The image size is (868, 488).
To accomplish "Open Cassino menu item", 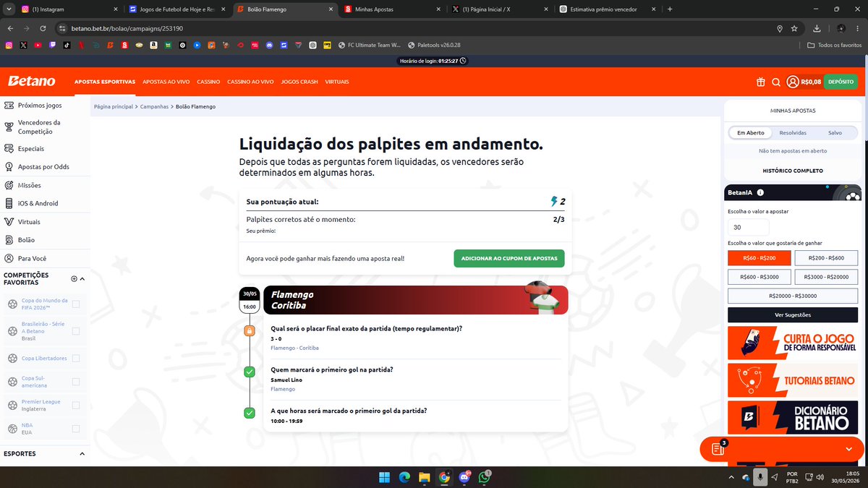I will [208, 82].
